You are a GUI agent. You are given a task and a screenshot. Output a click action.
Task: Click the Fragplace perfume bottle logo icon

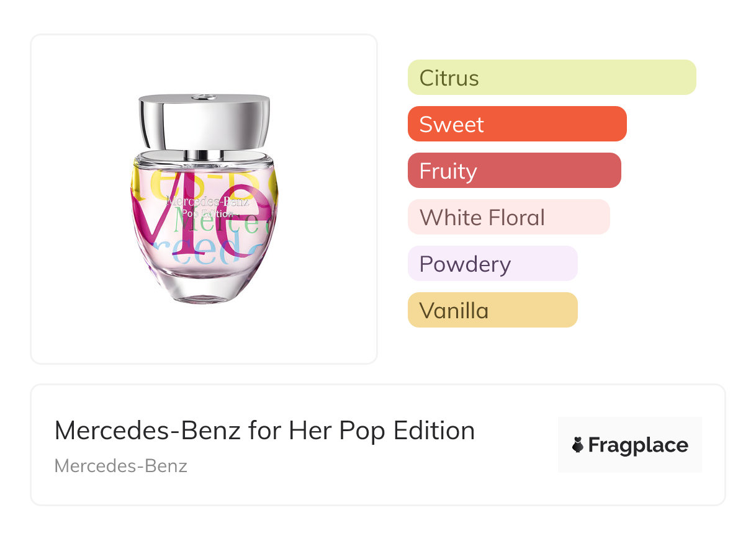click(x=578, y=445)
